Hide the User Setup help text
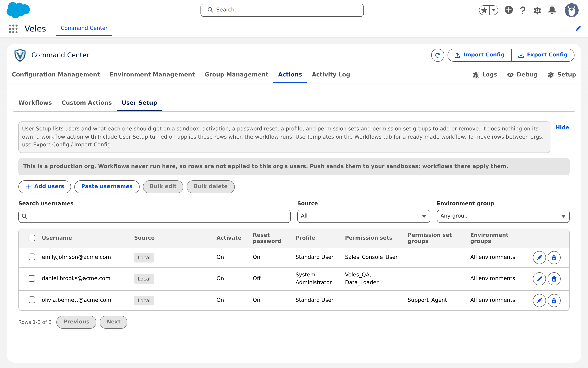The height and width of the screenshot is (368, 588). pos(562,128)
